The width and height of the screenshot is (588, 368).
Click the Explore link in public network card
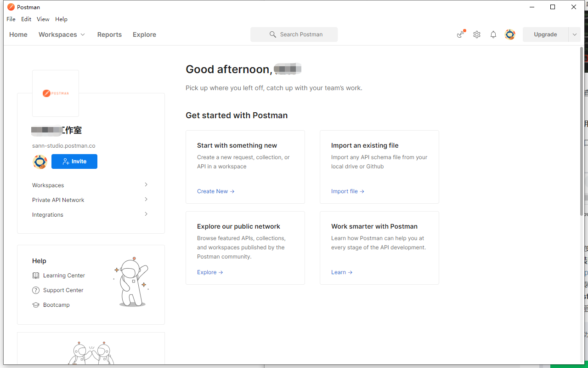tap(210, 272)
